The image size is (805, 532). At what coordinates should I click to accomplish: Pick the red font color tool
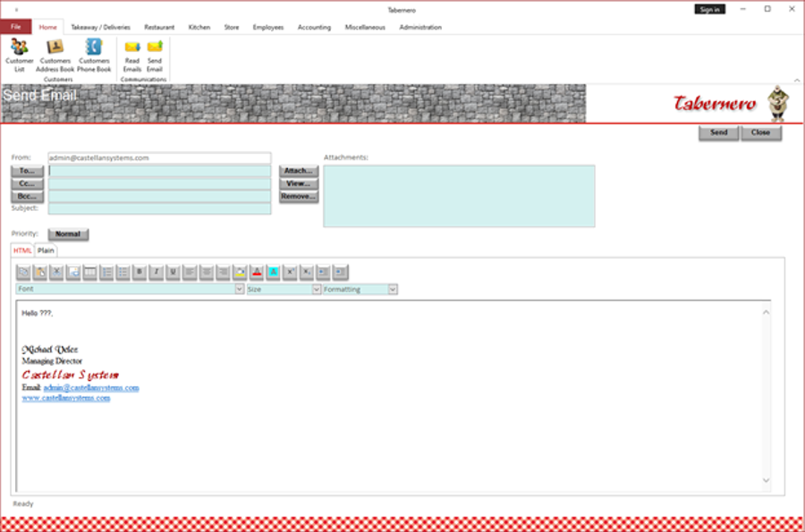click(257, 272)
